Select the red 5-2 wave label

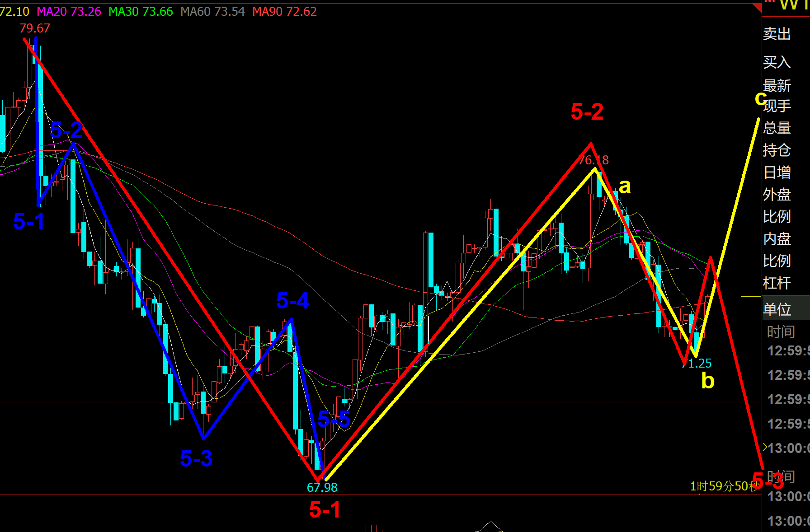point(587,112)
